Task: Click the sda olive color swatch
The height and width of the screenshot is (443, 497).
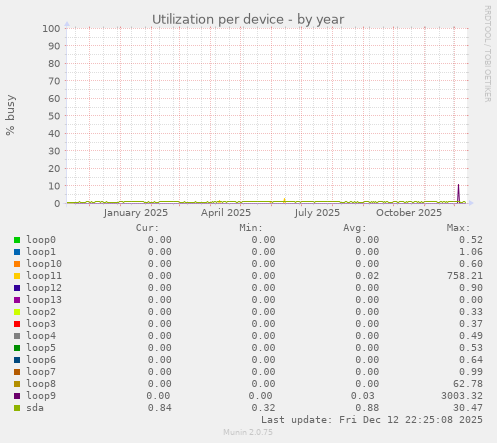Action: pyautogui.click(x=17, y=408)
